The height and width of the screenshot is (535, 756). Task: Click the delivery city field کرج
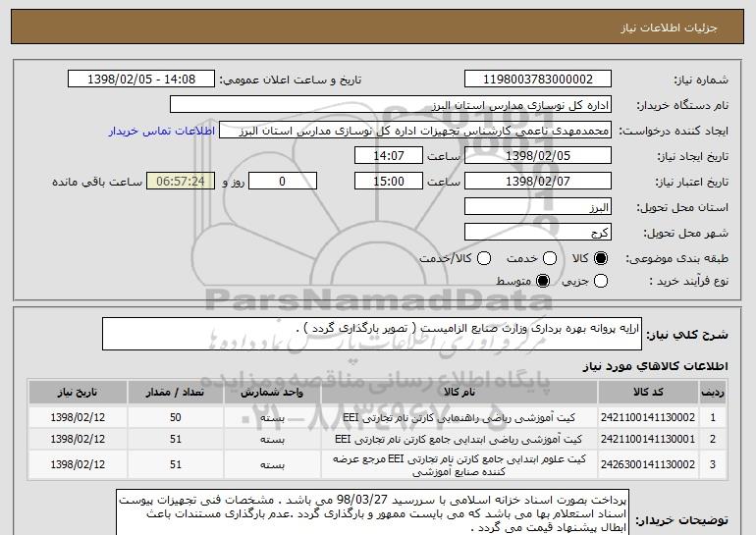(538, 233)
